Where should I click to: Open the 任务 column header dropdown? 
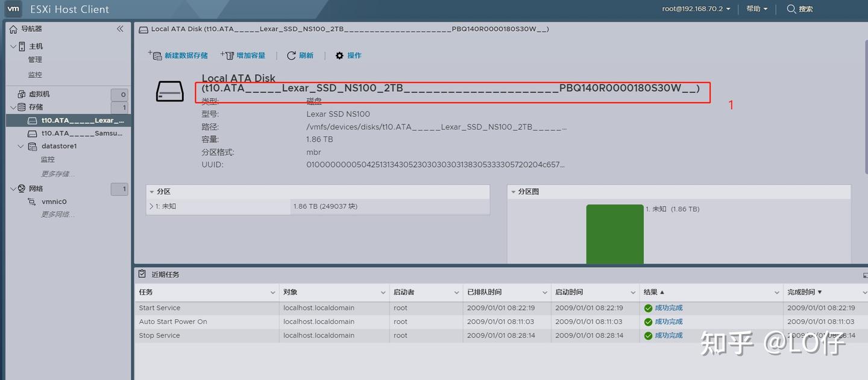tap(272, 293)
